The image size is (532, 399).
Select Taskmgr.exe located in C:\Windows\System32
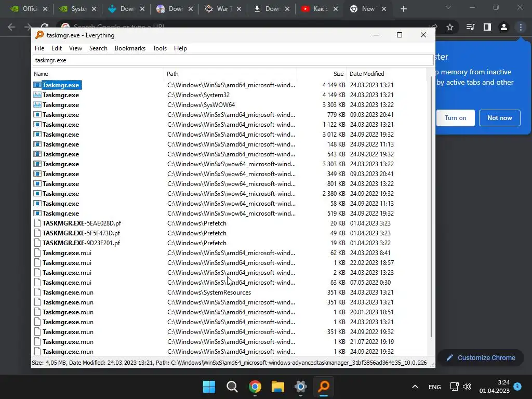click(x=229, y=95)
